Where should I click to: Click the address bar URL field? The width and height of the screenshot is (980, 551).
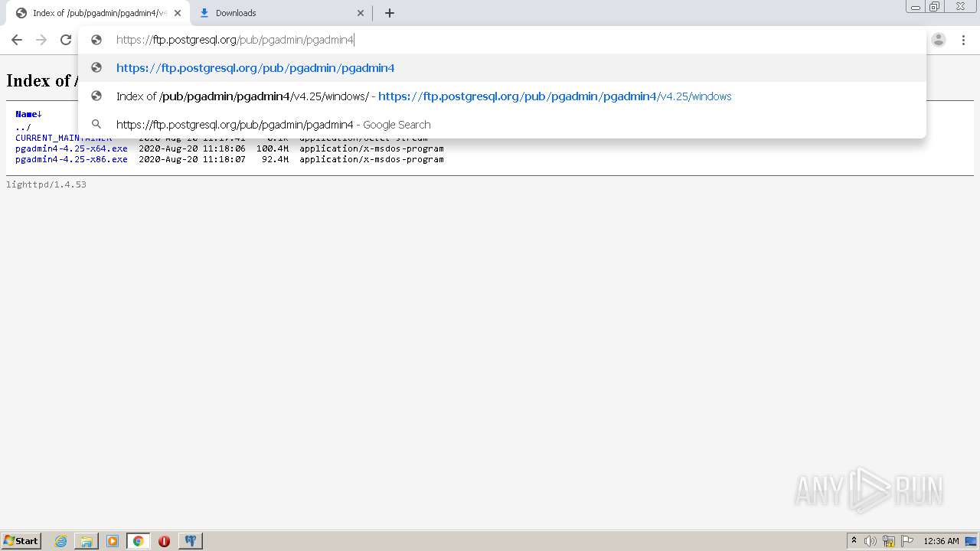501,40
